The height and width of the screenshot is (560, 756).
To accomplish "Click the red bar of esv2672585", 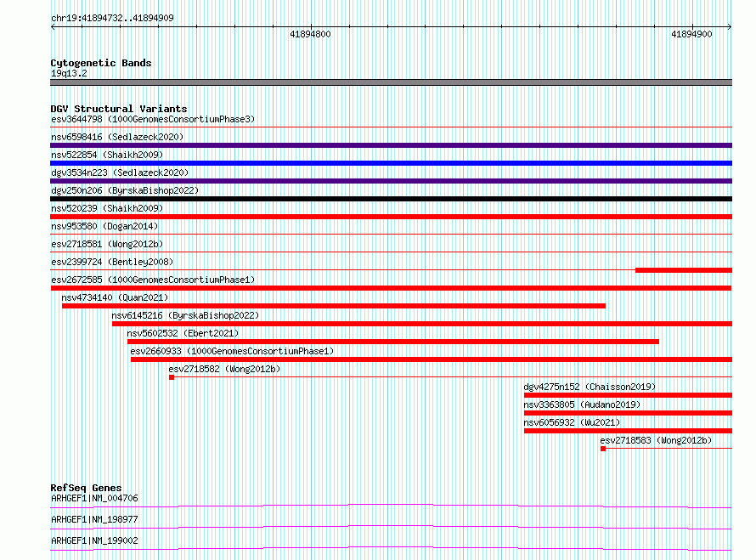I will (391, 288).
